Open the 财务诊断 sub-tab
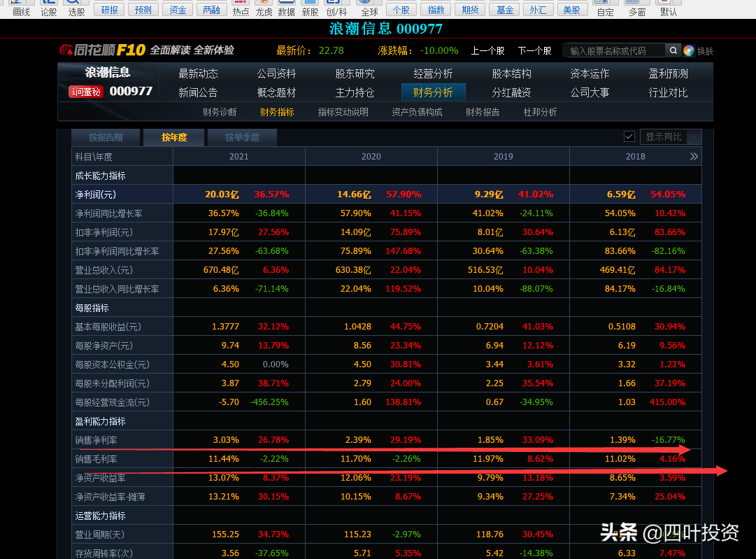The height and width of the screenshot is (559, 756). pyautogui.click(x=220, y=112)
